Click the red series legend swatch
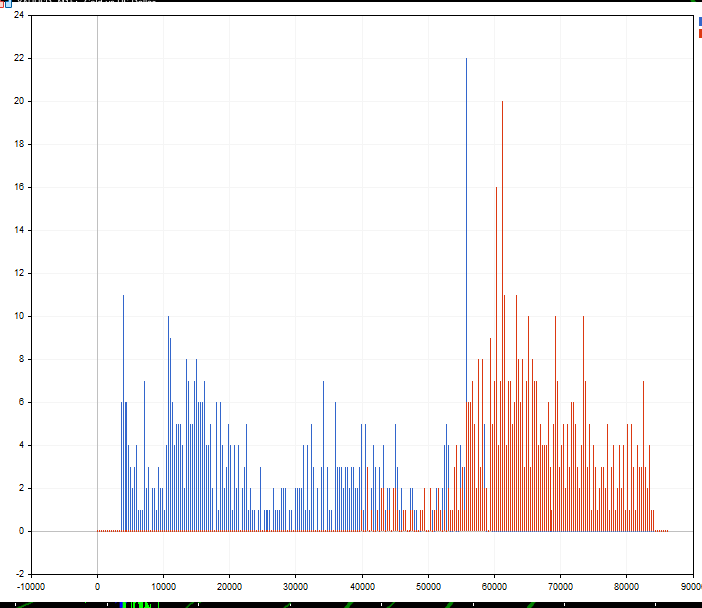Viewport: 702px width, 608px height. click(700, 34)
